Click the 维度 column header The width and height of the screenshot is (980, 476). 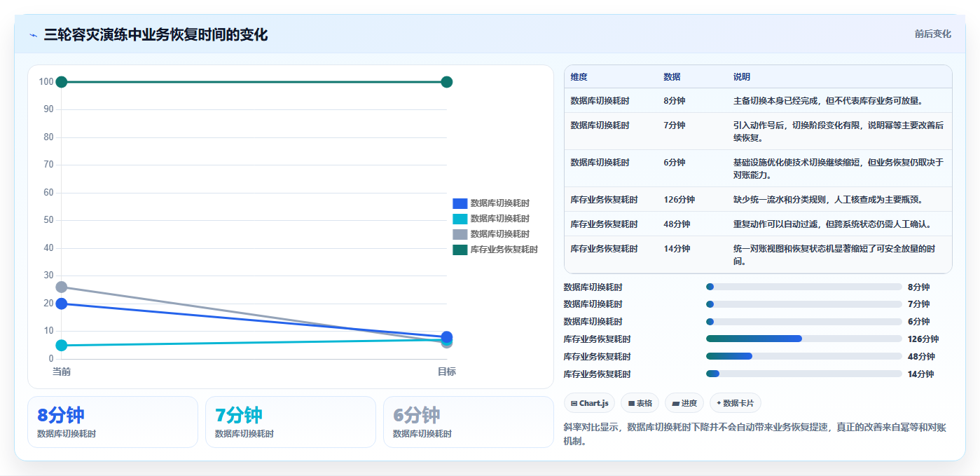click(579, 77)
